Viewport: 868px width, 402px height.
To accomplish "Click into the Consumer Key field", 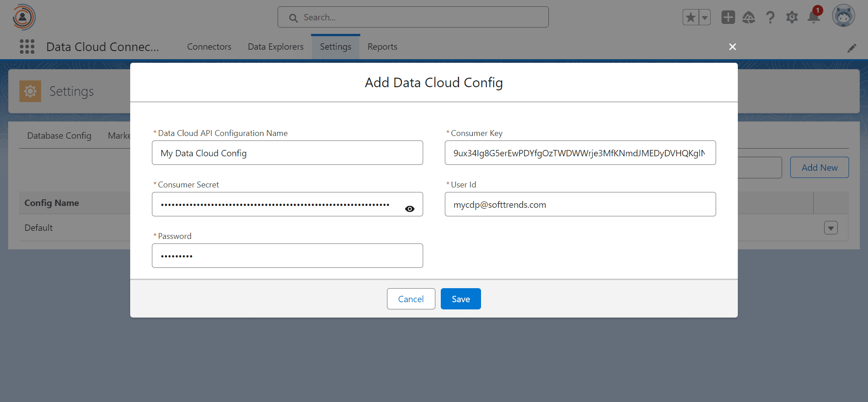I will pyautogui.click(x=580, y=153).
